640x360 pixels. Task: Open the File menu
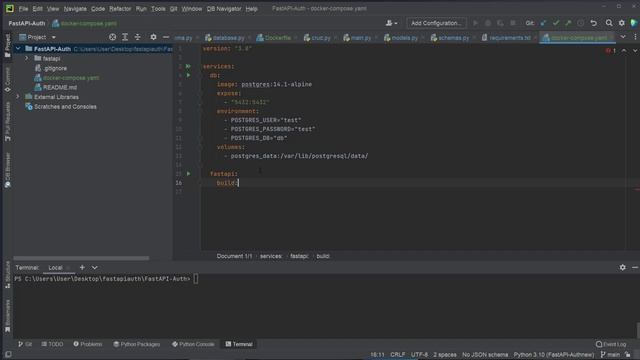[x=23, y=9]
